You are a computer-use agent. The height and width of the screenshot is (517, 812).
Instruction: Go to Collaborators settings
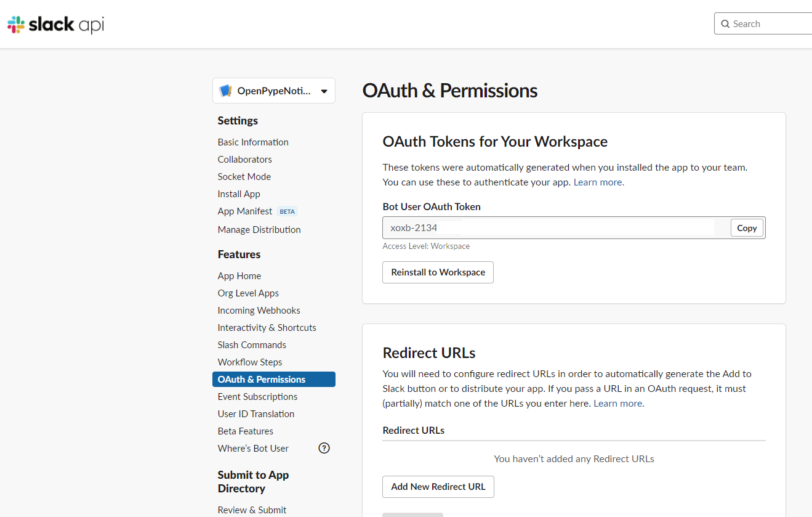point(244,160)
